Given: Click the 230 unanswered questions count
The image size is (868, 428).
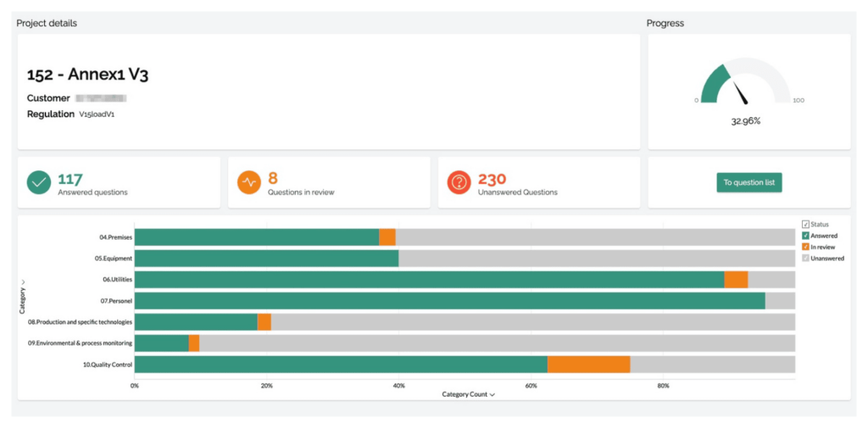Looking at the screenshot, I should tap(492, 179).
